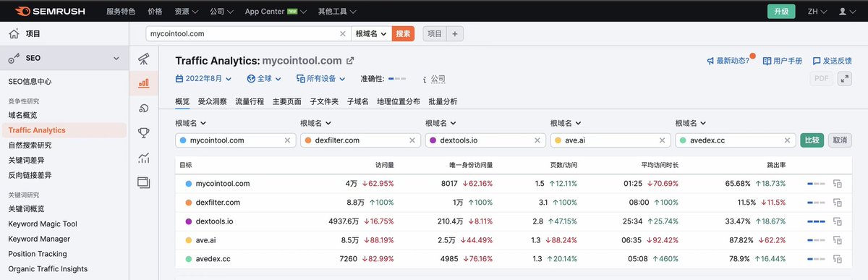Open the 用户手册 link

pyautogui.click(x=783, y=61)
